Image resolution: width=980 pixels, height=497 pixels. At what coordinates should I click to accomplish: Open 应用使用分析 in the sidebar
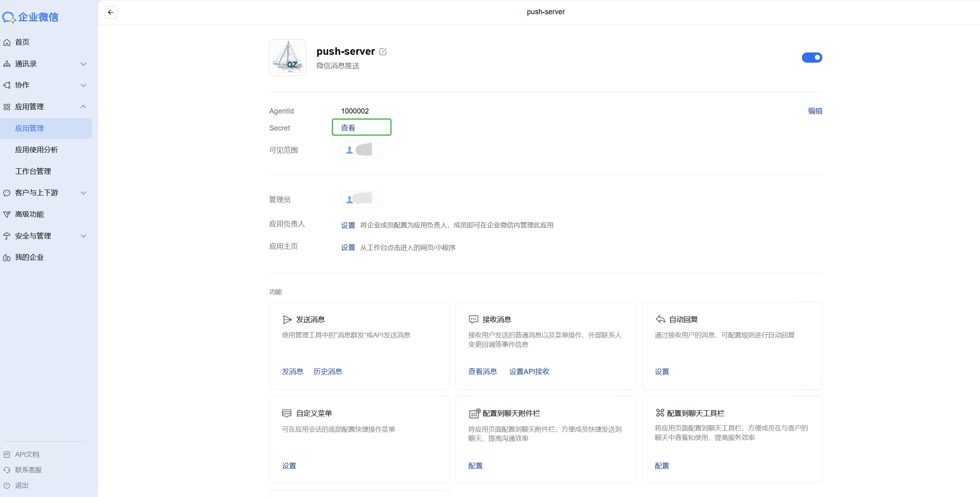[37, 150]
